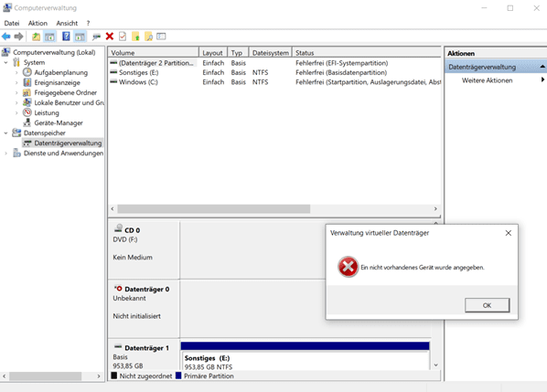Click the gray Forward arrow in toolbar
547x392 pixels.
(x=19, y=37)
